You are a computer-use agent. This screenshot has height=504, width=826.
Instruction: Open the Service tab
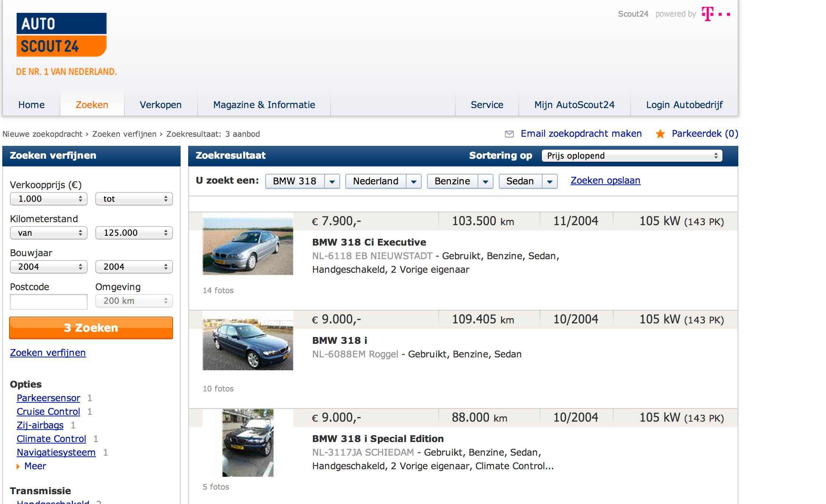click(487, 105)
